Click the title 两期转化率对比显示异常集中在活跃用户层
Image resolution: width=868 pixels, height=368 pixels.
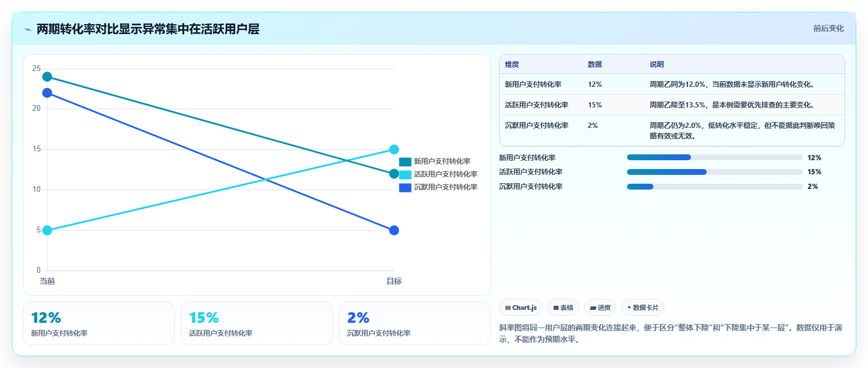148,29
